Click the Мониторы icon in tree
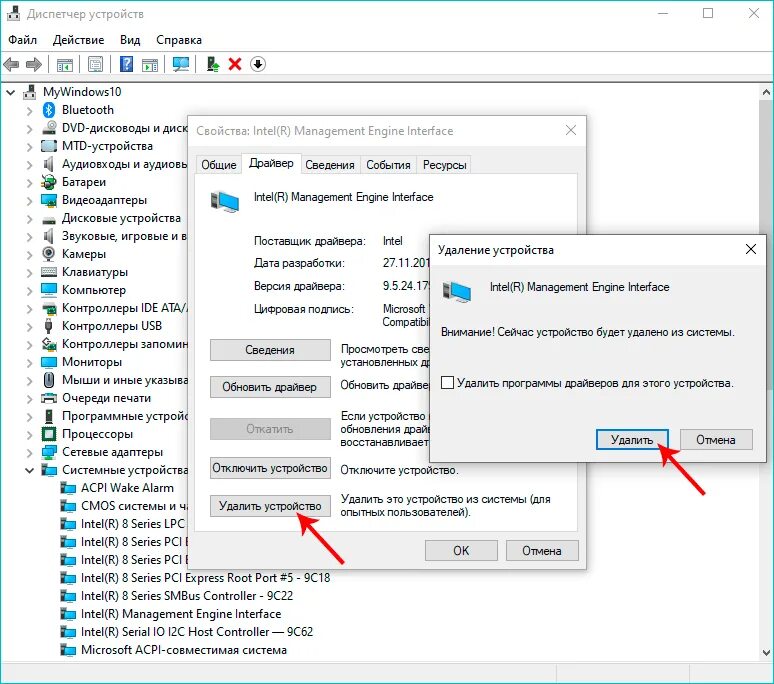 point(49,362)
